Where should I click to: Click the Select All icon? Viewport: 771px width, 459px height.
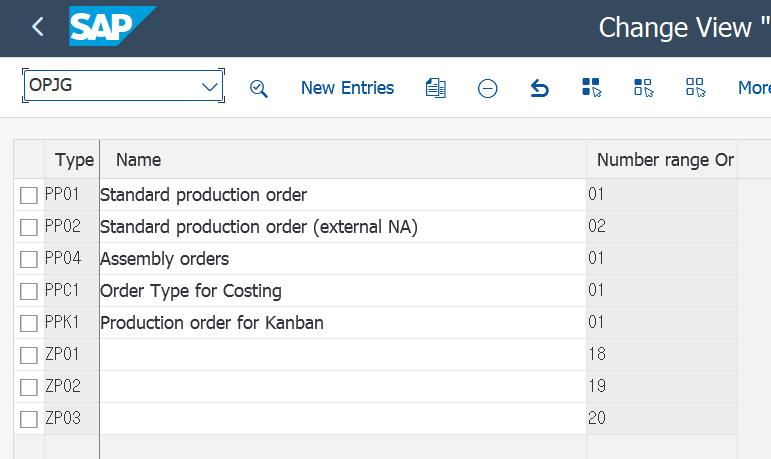click(x=592, y=88)
